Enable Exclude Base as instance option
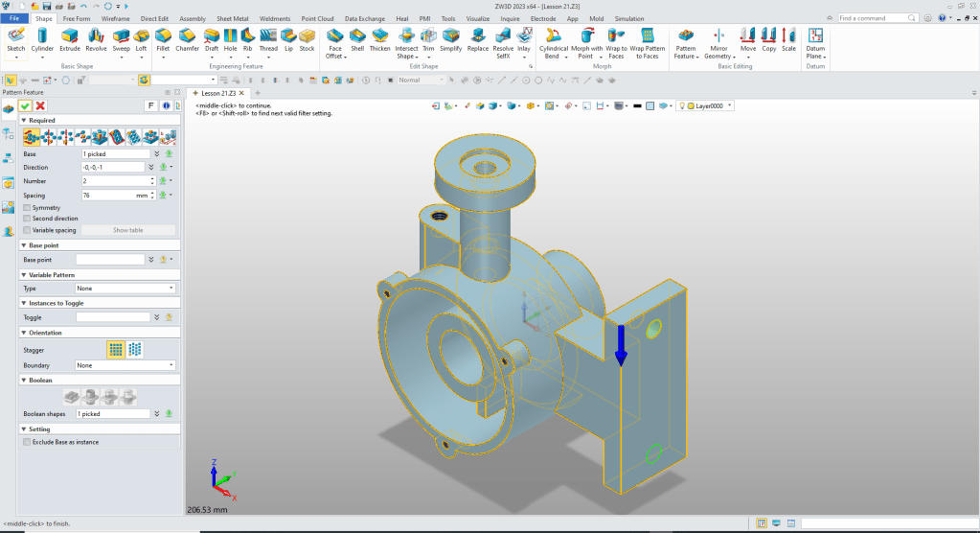980x533 pixels. (x=27, y=442)
